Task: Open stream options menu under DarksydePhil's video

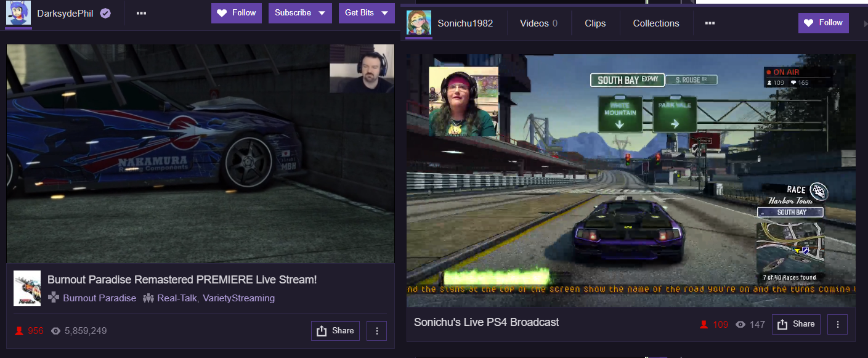Action: (376, 331)
